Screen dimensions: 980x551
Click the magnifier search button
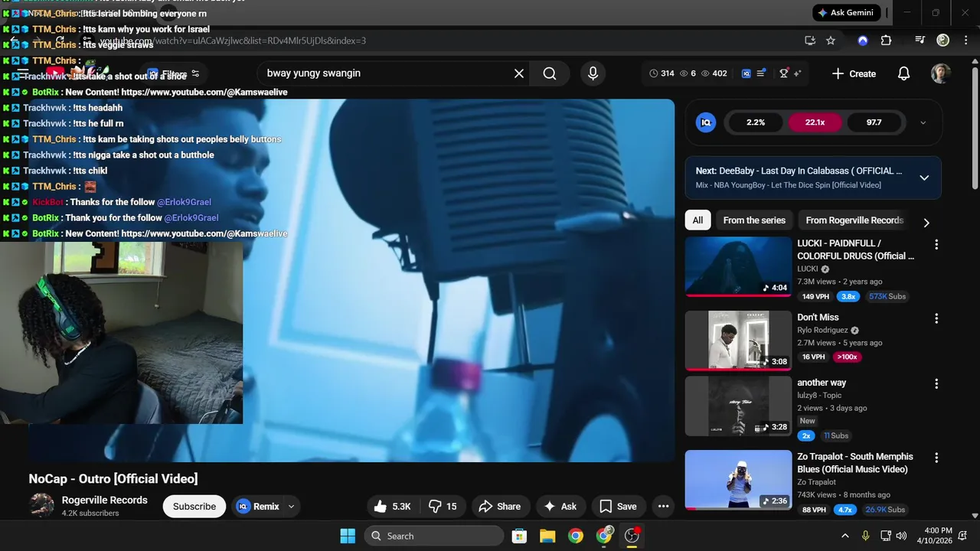tap(550, 73)
